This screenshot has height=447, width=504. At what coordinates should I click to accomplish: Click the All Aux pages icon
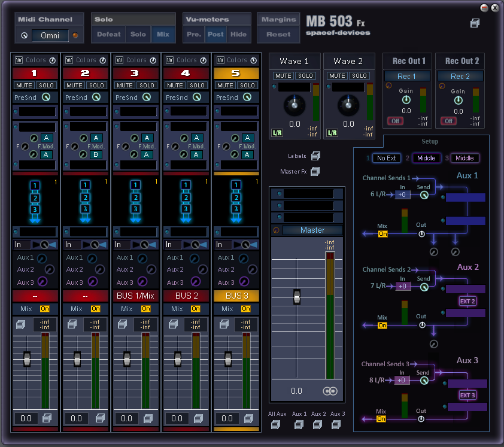click(275, 424)
